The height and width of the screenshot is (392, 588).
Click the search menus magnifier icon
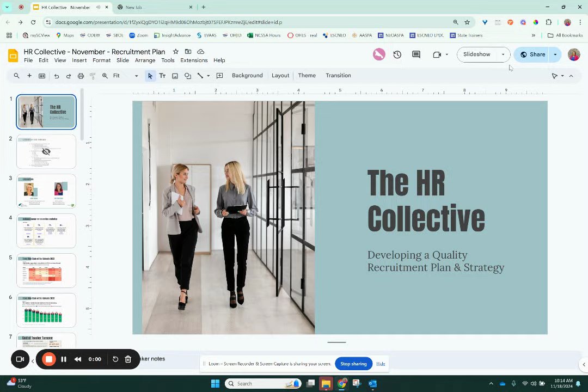[16, 76]
